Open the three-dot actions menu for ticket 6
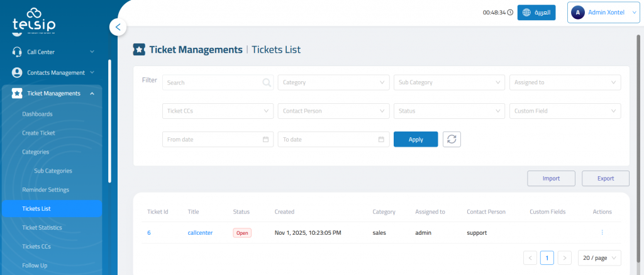The width and height of the screenshot is (644, 275). click(x=602, y=233)
